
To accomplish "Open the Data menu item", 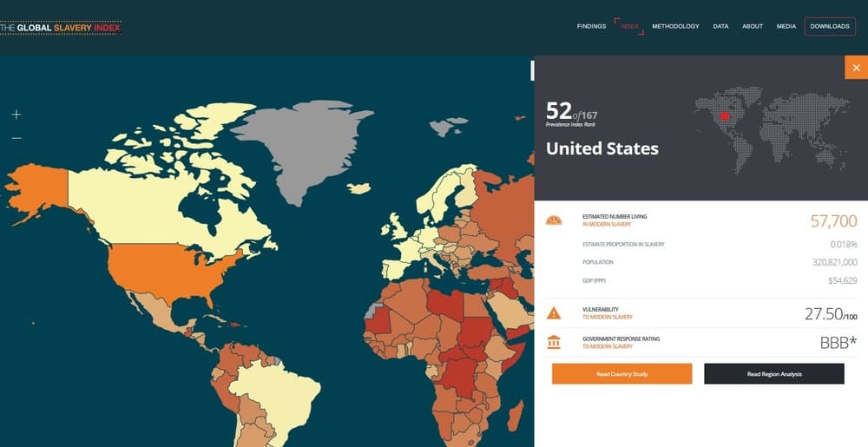I will 720,26.
